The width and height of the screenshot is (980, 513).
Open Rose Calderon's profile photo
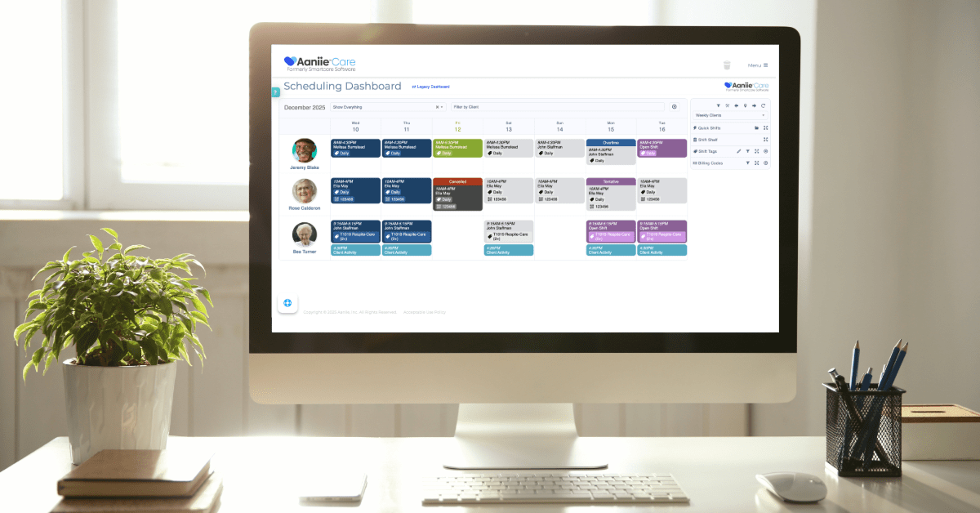(305, 191)
